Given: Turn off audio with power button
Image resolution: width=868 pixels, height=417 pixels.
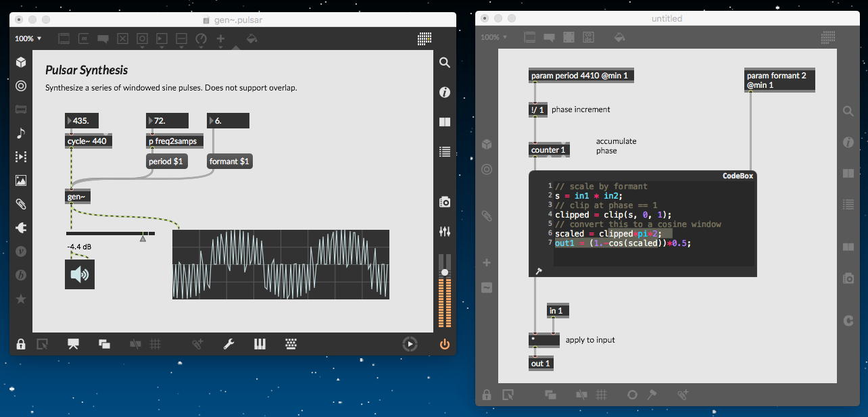Looking at the screenshot, I should click(x=444, y=344).
